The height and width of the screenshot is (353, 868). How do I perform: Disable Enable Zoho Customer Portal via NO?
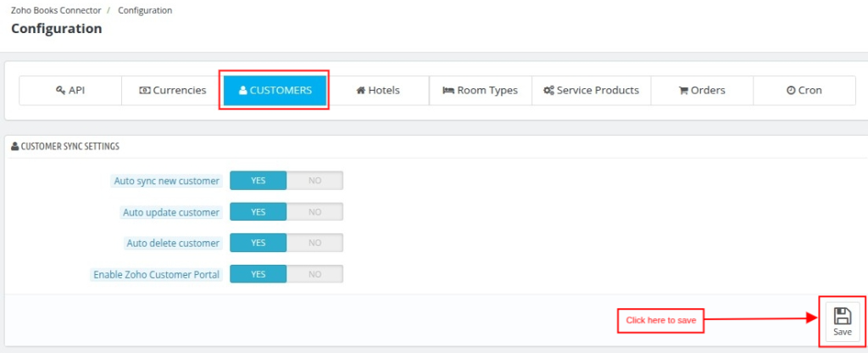(x=315, y=274)
